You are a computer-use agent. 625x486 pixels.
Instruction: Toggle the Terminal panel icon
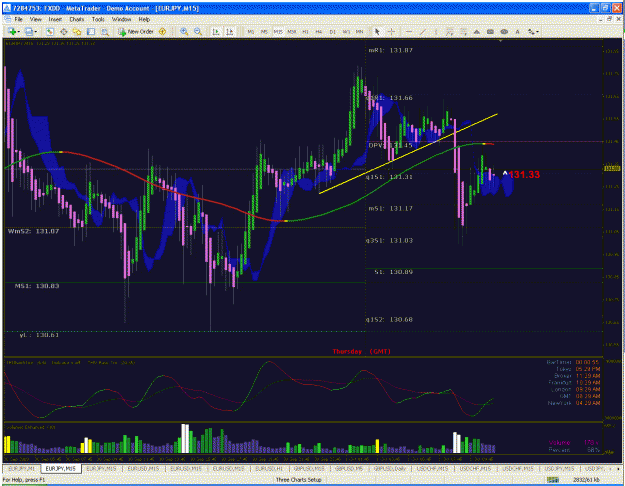coord(91,31)
